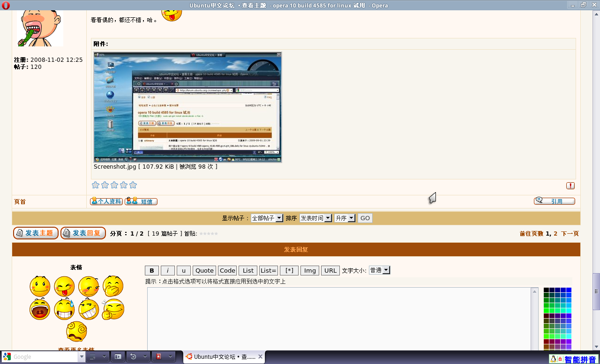This screenshot has width=600, height=364.
Task: Click the [*] list item button
Action: pyautogui.click(x=289, y=270)
